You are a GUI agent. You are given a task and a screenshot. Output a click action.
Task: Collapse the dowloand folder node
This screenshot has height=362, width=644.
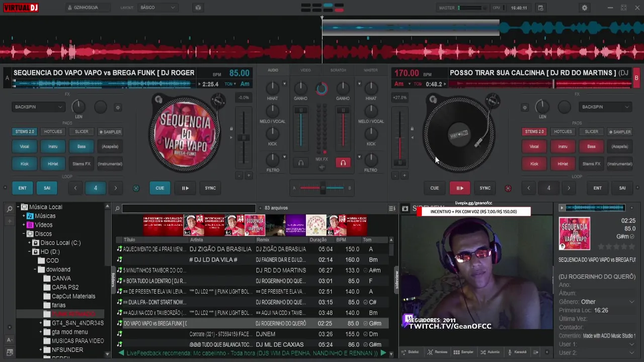35,269
